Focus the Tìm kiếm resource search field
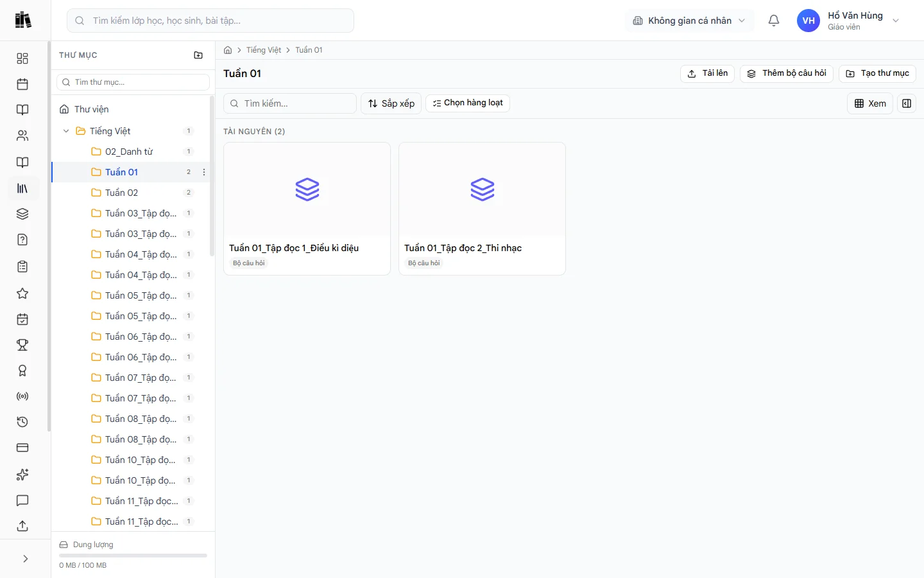 290,103
